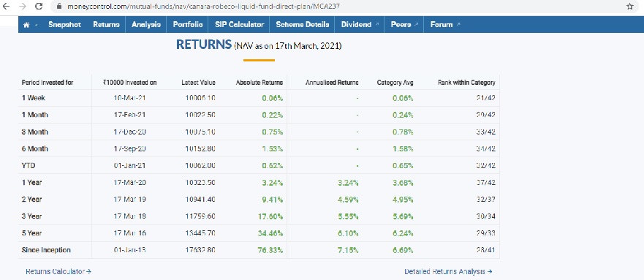Open the Snapshot tab

(x=64, y=25)
